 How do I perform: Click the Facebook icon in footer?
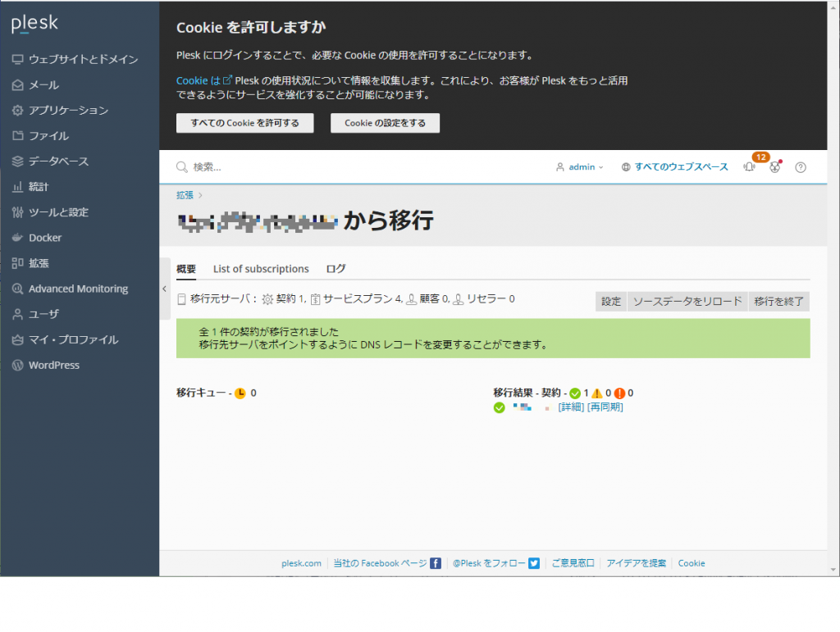436,563
